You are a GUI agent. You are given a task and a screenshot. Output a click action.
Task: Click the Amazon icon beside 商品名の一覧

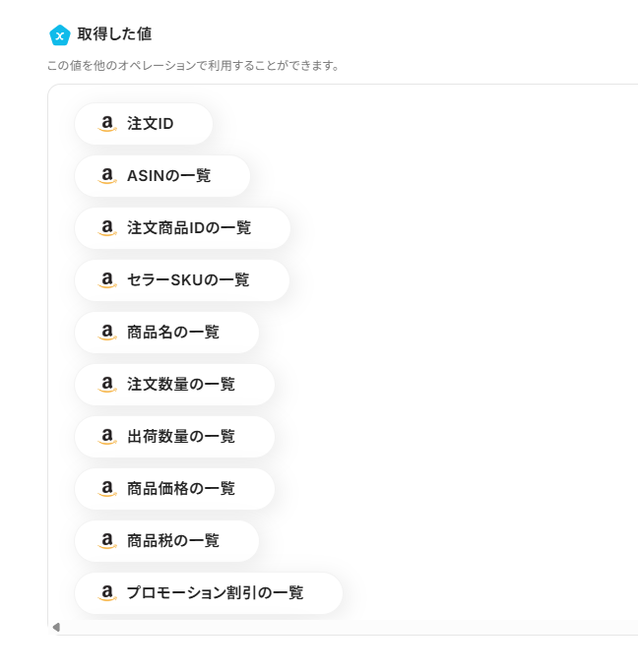pyautogui.click(x=107, y=333)
